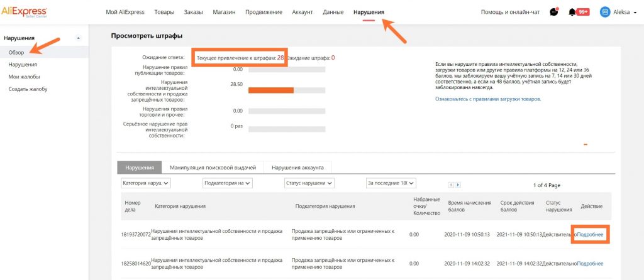The width and height of the screenshot is (644, 280).
Task: Click the 1 of 4 Page indicator
Action: [547, 185]
